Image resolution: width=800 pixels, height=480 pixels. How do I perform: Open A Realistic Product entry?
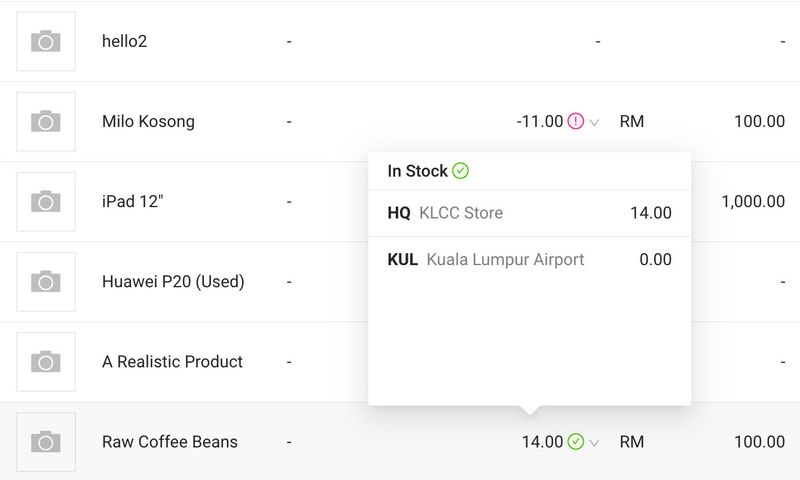(172, 362)
